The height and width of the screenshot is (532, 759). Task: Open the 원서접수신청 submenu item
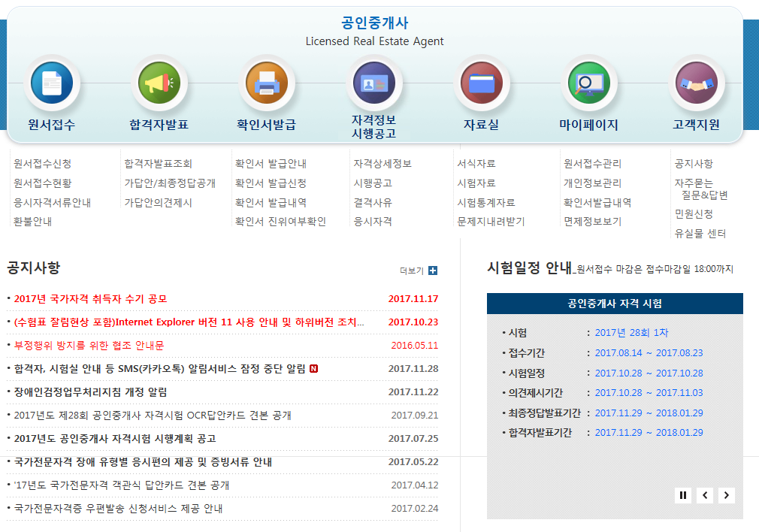tap(43, 164)
